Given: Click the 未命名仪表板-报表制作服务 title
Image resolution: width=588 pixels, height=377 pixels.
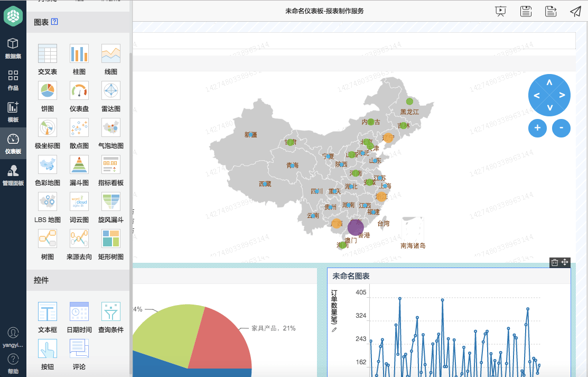Looking at the screenshot, I should 324,11.
